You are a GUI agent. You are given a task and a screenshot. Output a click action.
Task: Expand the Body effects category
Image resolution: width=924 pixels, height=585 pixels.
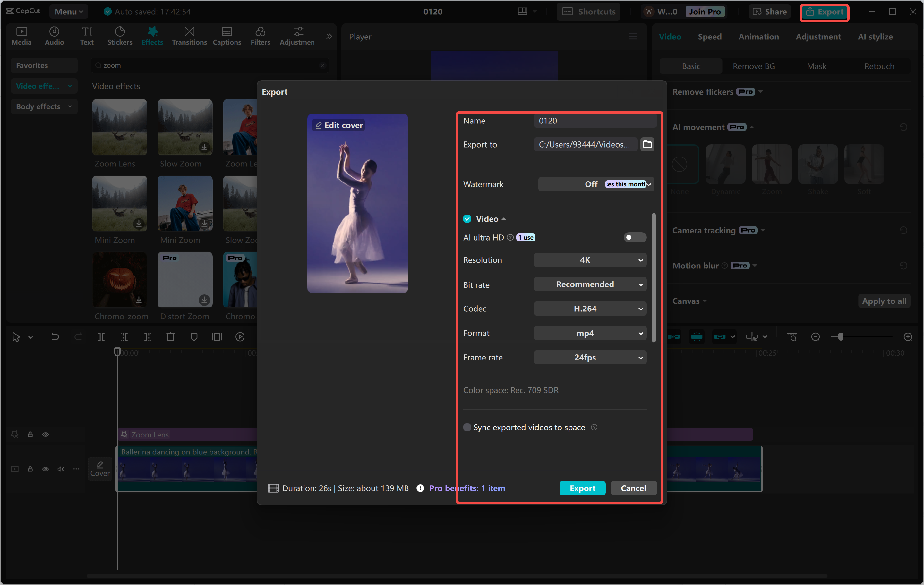click(x=44, y=106)
